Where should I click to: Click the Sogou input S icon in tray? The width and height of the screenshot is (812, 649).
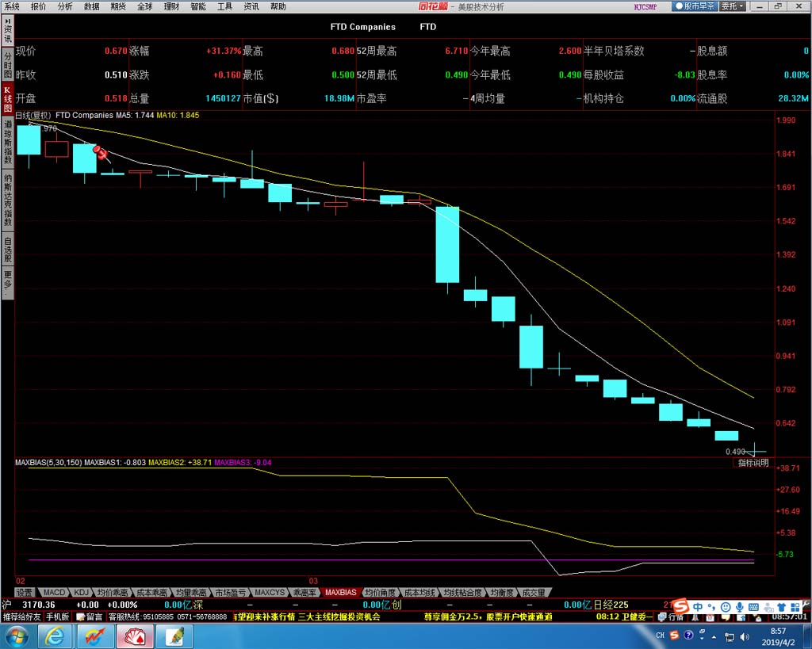[674, 636]
